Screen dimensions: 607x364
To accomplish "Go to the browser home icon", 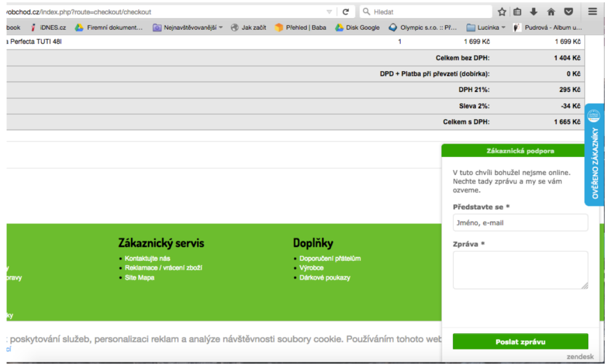I will (551, 12).
